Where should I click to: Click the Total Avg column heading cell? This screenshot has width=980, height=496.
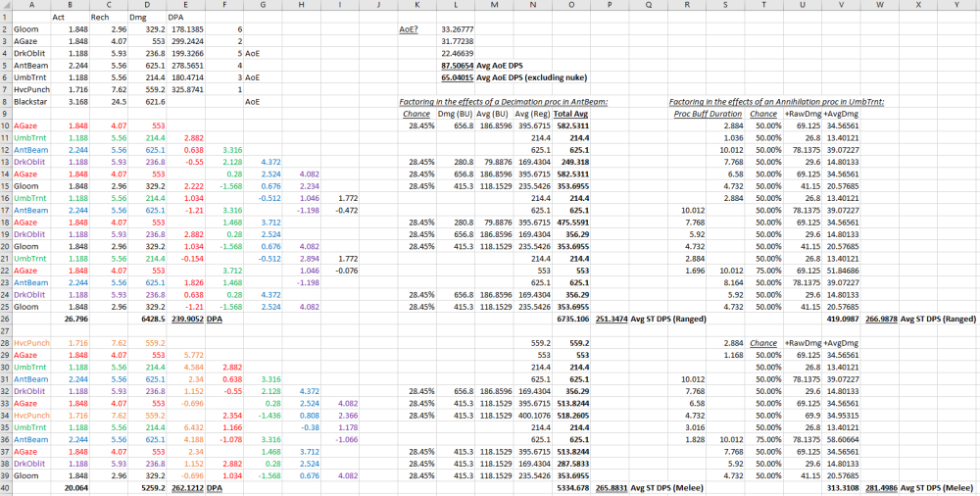click(x=570, y=114)
